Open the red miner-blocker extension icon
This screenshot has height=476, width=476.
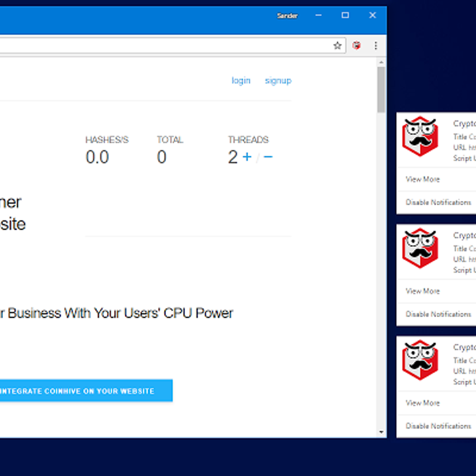357,46
